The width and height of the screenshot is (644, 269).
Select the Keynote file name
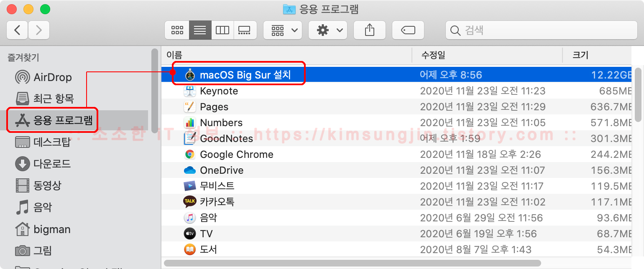(219, 91)
